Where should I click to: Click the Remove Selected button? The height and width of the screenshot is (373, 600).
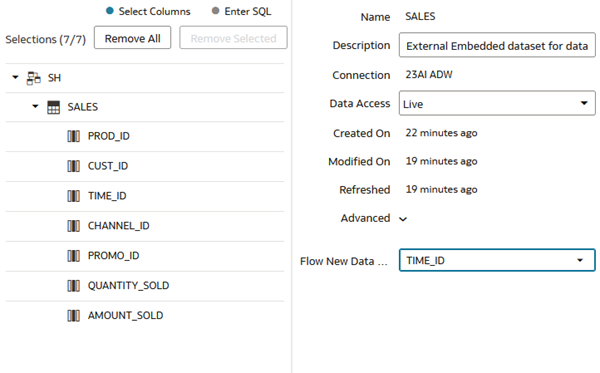click(233, 38)
